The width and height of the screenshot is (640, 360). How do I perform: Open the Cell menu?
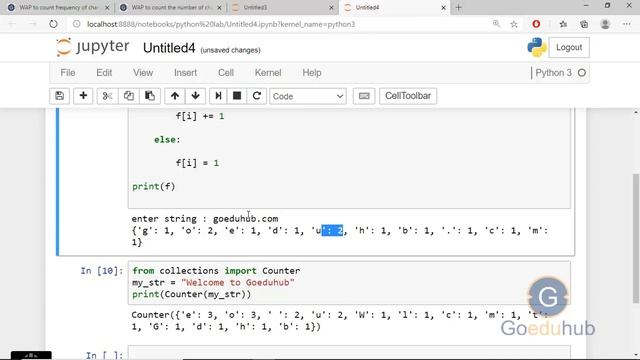click(226, 73)
